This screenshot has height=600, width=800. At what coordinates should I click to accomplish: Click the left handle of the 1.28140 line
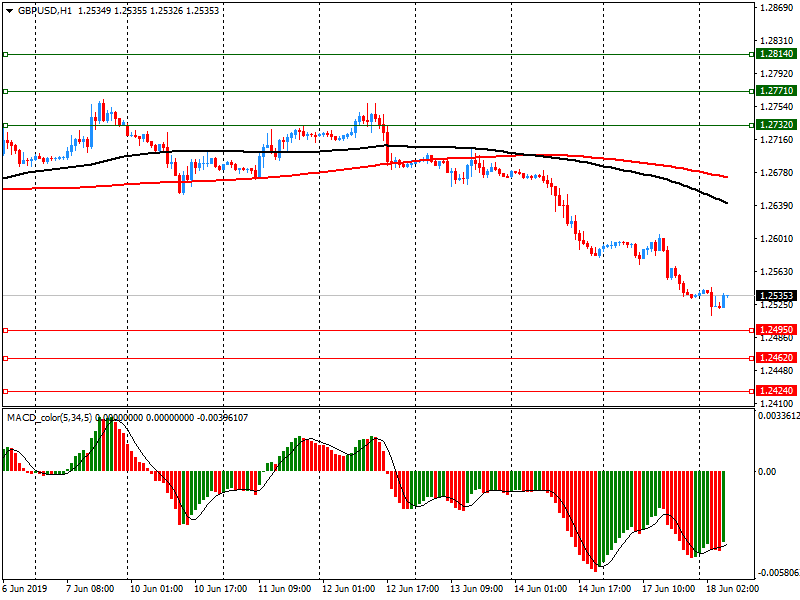point(6,54)
